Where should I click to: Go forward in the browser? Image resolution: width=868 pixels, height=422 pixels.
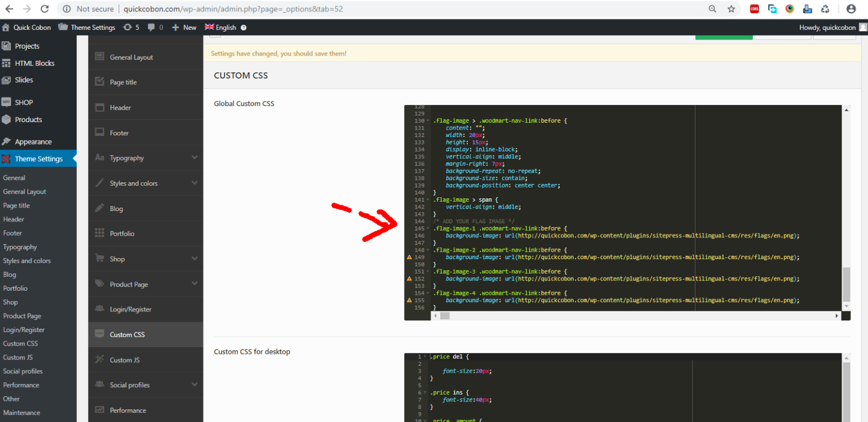[26, 9]
